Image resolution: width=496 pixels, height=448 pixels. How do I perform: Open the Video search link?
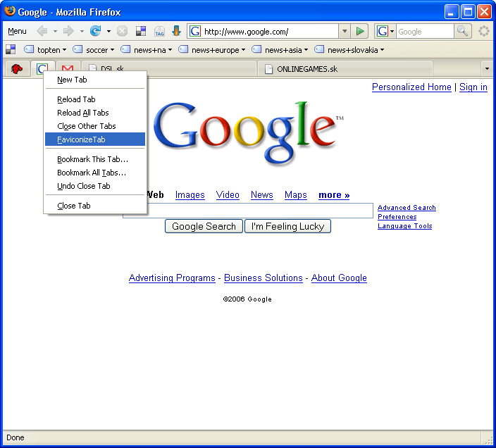point(228,194)
